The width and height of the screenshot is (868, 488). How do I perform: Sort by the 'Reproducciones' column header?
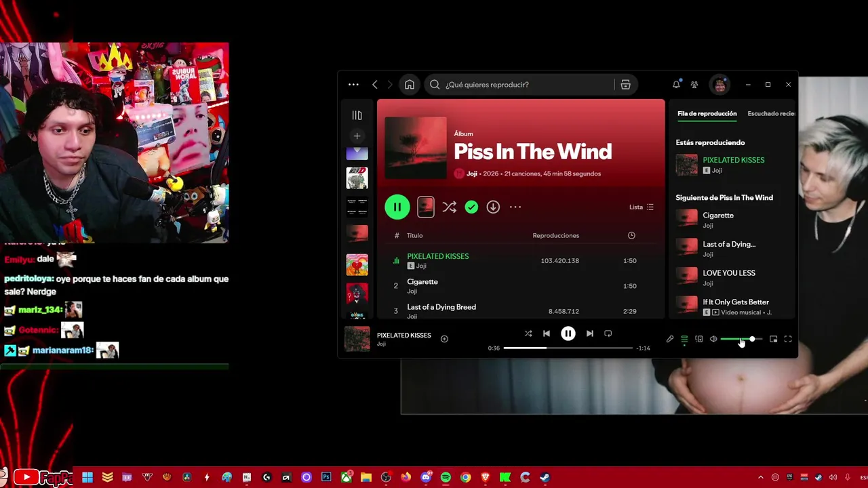(x=556, y=235)
